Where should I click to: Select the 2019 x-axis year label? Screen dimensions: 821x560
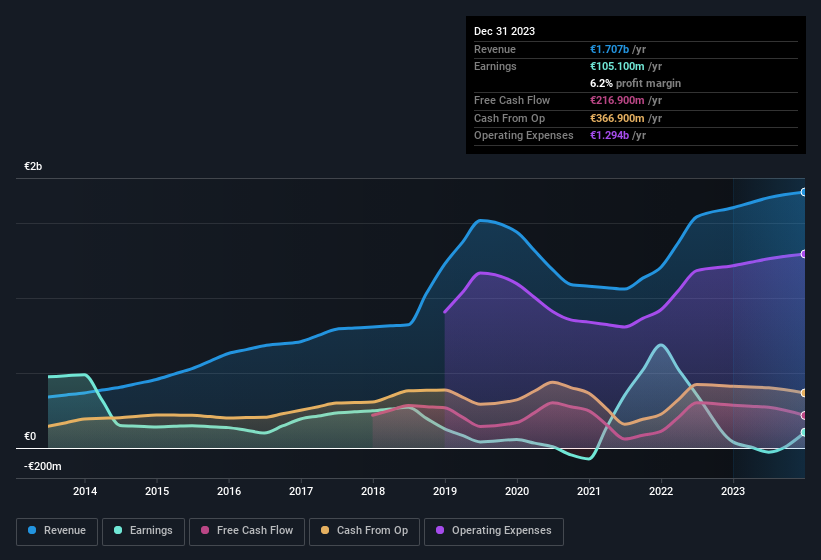tap(445, 491)
